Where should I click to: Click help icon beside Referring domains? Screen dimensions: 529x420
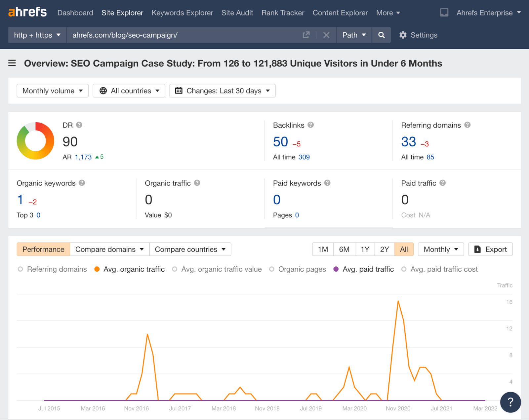tap(467, 125)
